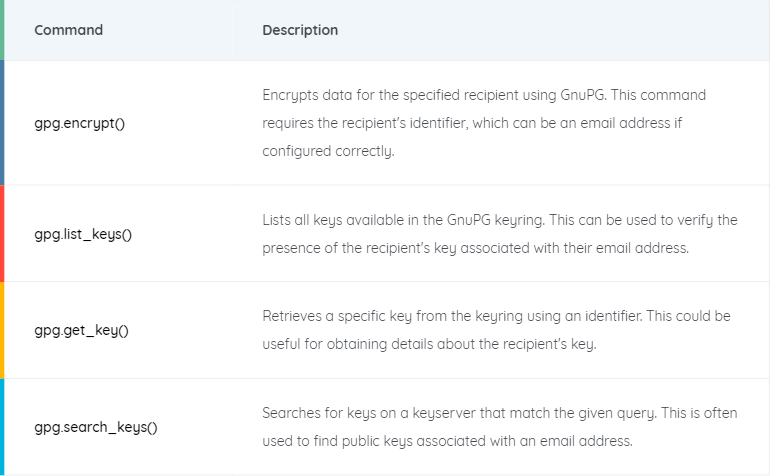Click the gpg.list_keys() description text
The width and height of the screenshot is (770, 476).
[500, 234]
